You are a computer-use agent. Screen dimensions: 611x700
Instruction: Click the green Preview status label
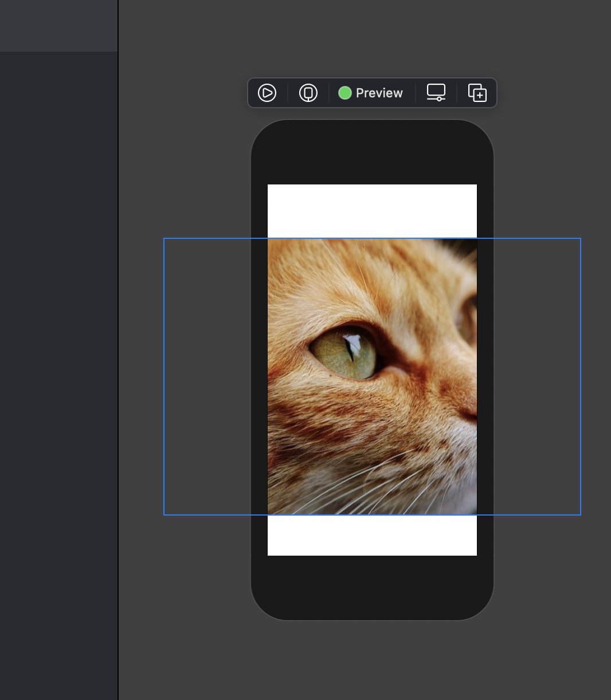(371, 93)
